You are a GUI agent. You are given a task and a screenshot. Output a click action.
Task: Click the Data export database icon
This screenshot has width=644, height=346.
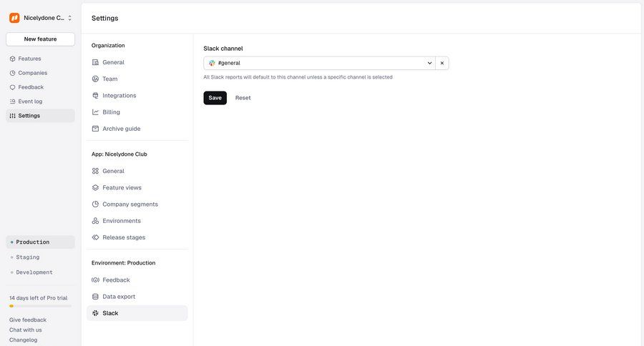95,297
